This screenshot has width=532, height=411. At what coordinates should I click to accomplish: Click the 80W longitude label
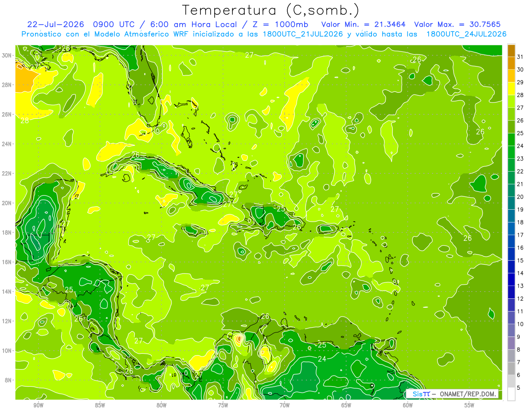coord(161,405)
